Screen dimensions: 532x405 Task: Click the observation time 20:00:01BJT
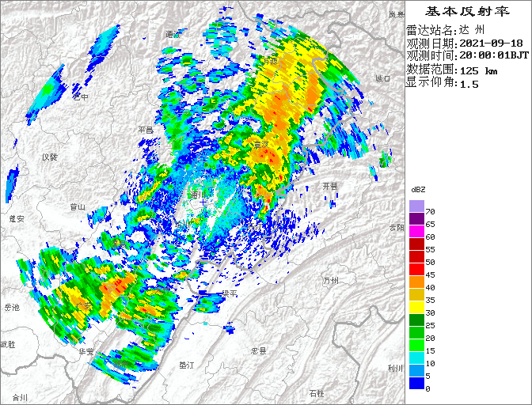494,56
